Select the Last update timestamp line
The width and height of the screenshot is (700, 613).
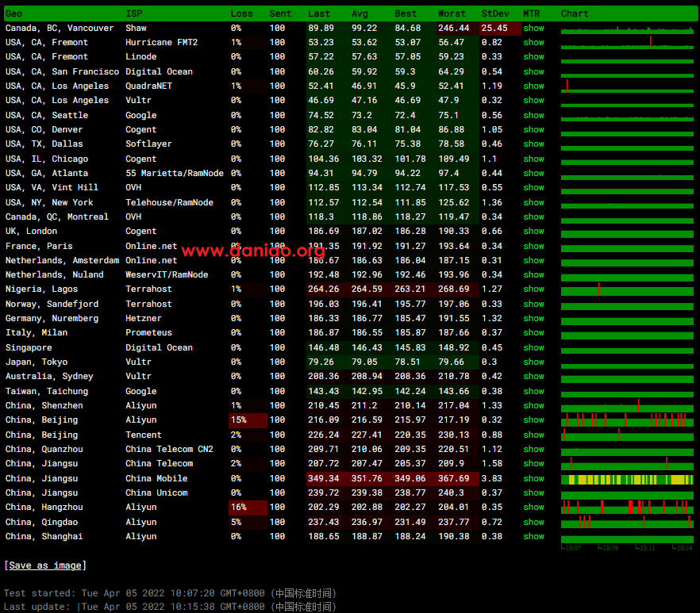pyautogui.click(x=170, y=607)
